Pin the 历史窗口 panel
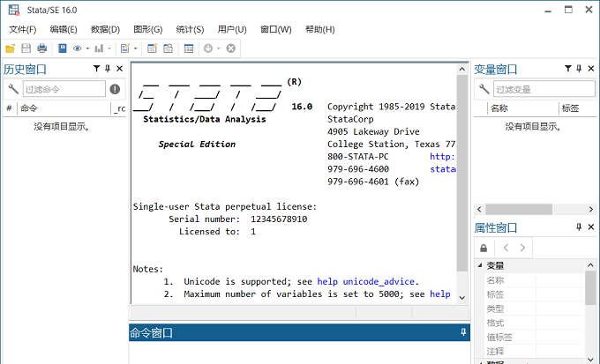The width and height of the screenshot is (600, 364). [x=108, y=69]
